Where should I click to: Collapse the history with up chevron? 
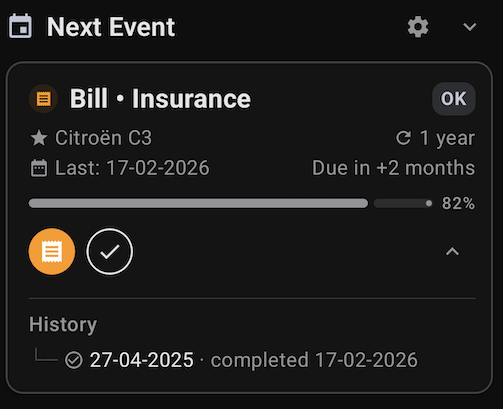452,252
